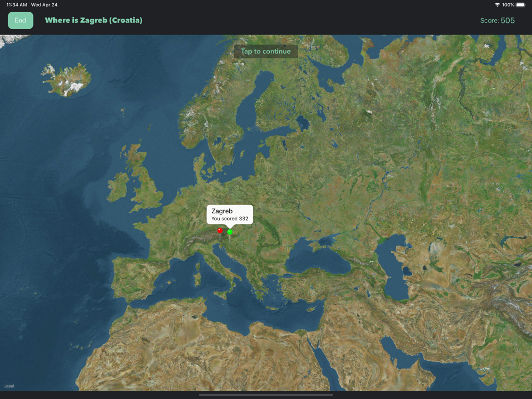Screen dimensions: 532x399
Task: Tap the Score: 505 readout
Action: point(497,20)
